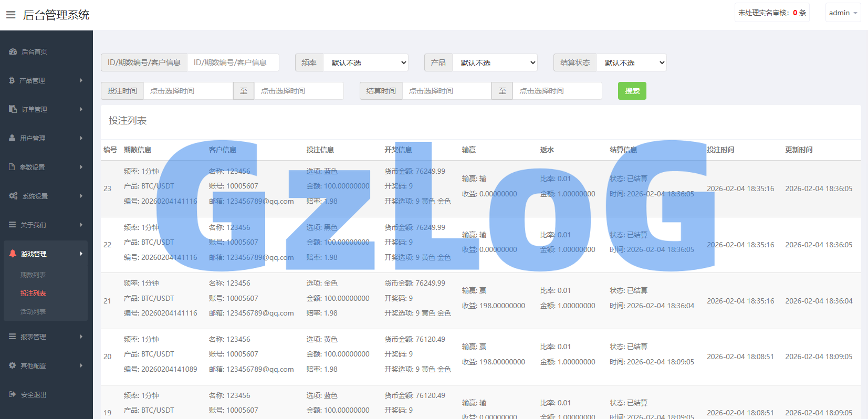Click the copy icon beside 订单管理
This screenshot has height=419, width=868.
tap(13, 109)
